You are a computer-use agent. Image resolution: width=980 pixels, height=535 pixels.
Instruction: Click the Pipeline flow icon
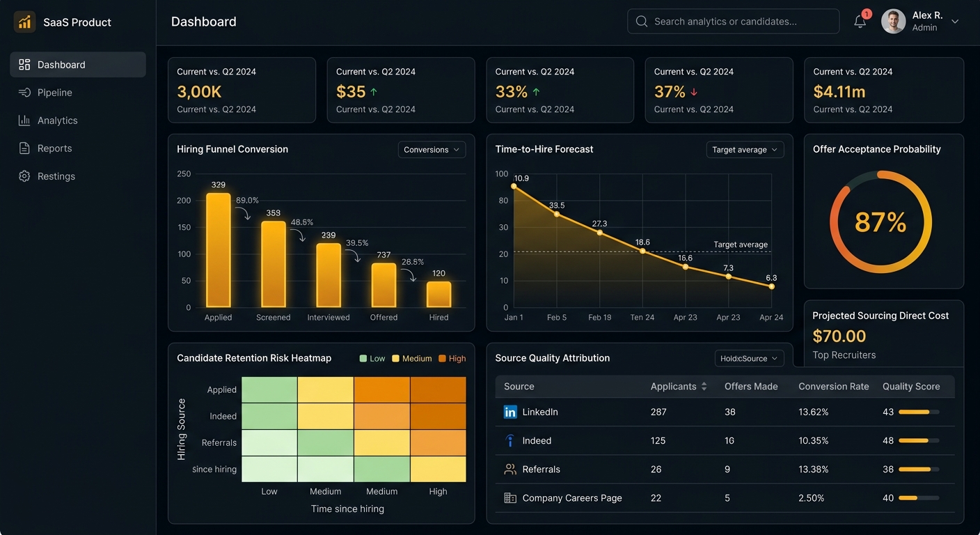pos(24,93)
